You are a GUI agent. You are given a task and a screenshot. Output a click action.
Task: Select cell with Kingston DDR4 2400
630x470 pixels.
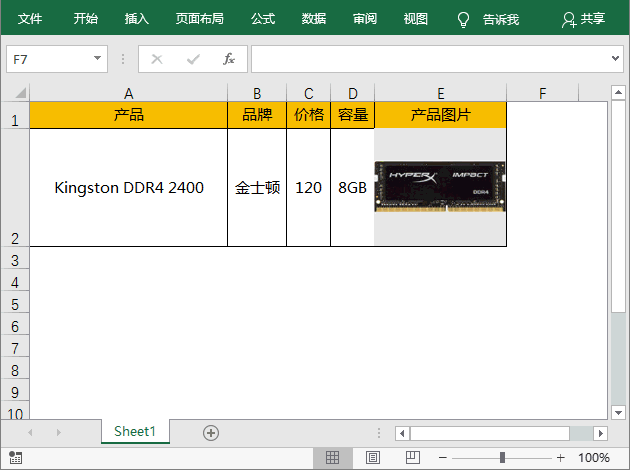(x=129, y=188)
